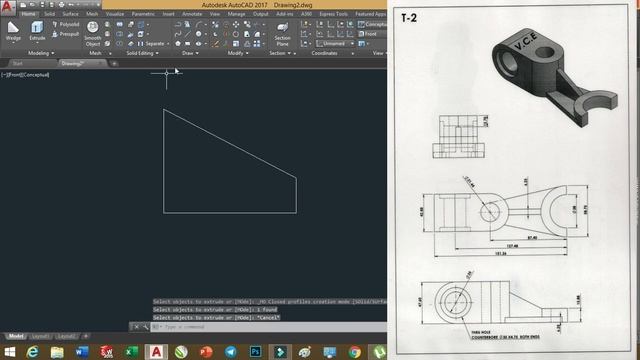The width and height of the screenshot is (640, 360).
Task: Click the Open file icon in quick access toolbar
Action: click(33, 5)
